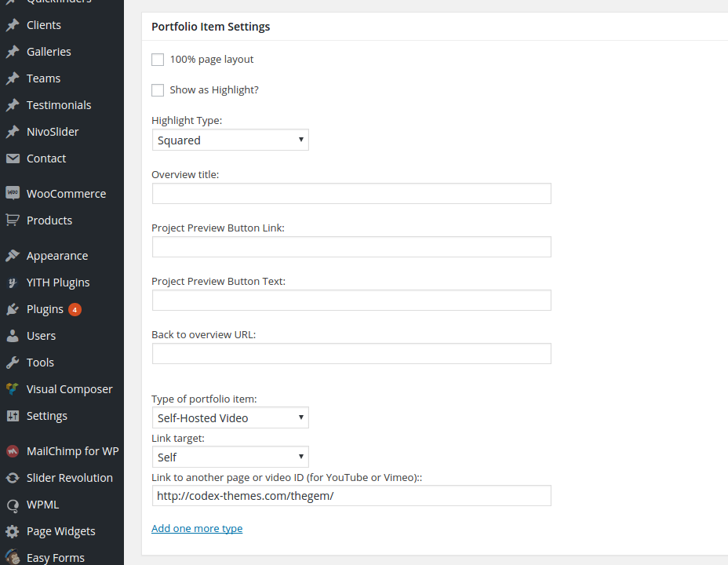Open the Settings menu item
Viewport: 728px width, 565px height.
click(47, 416)
